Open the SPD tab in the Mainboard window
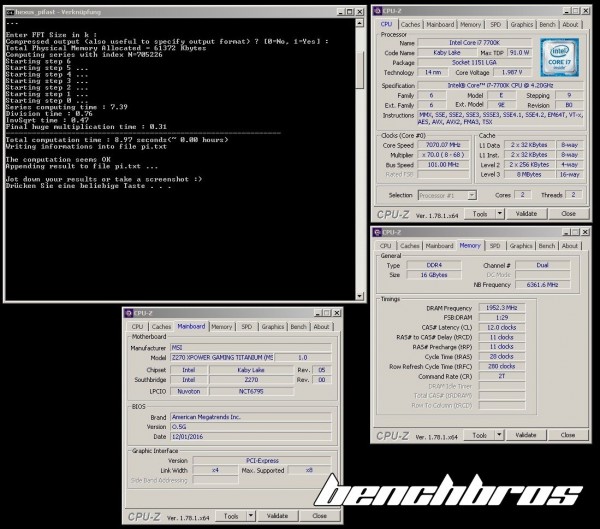600x529 pixels. [x=246, y=327]
